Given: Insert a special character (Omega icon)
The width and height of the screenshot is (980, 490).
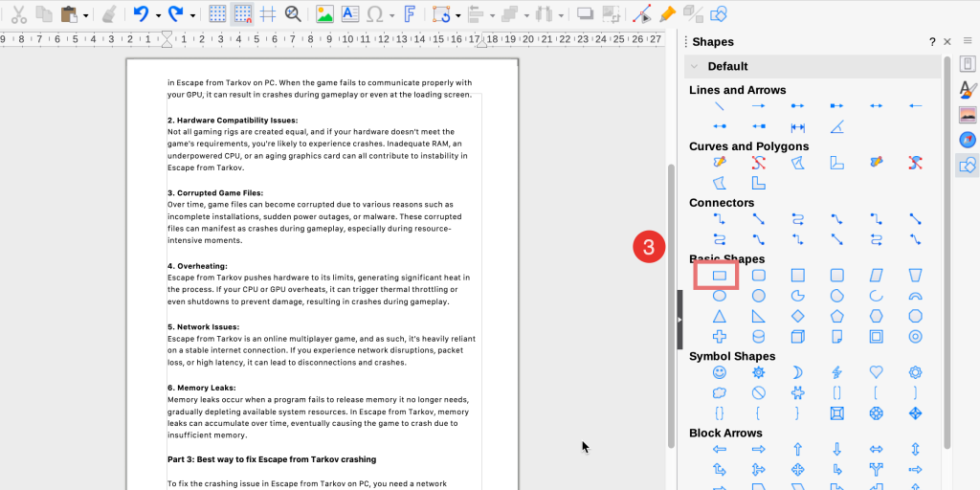Looking at the screenshot, I should pyautogui.click(x=374, y=13).
